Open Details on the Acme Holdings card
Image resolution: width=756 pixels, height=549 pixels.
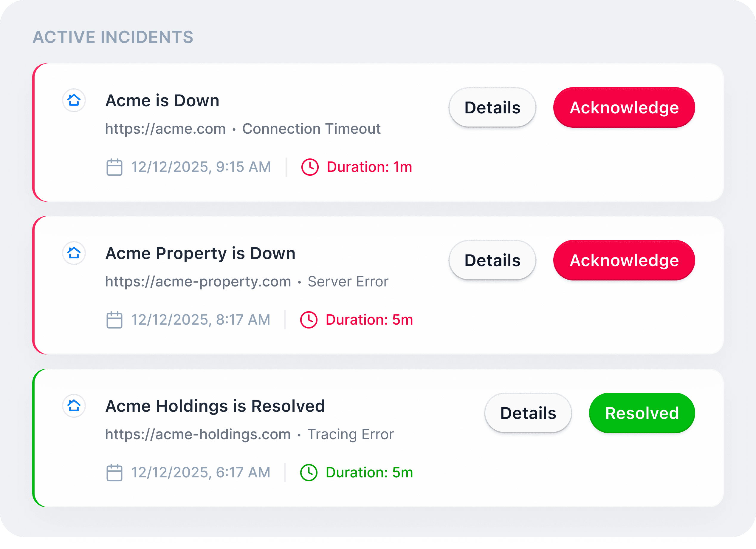(528, 413)
